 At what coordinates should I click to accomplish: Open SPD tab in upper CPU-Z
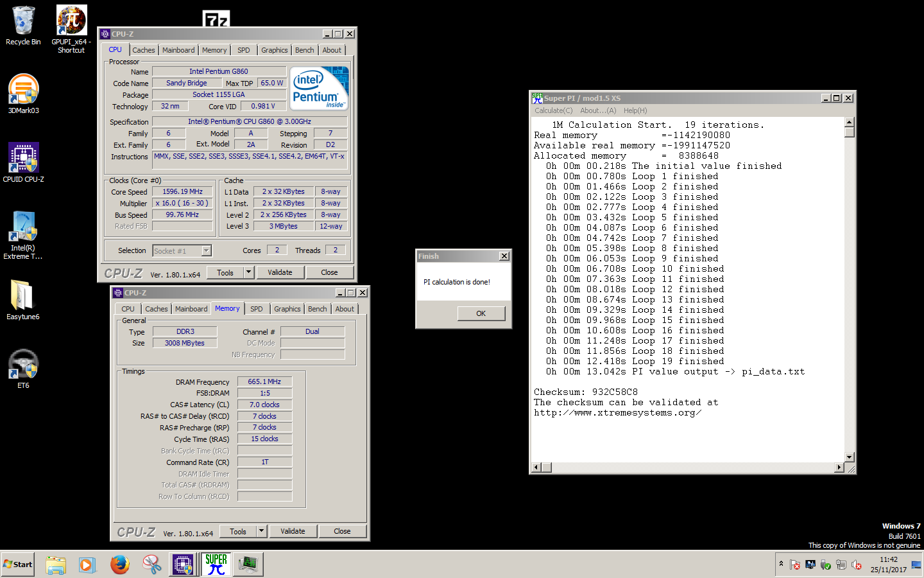point(244,50)
